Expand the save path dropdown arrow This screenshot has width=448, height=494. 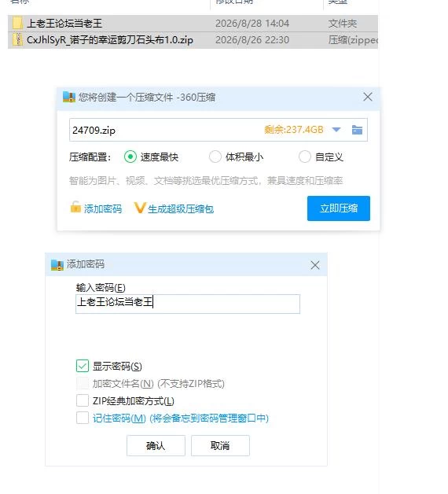[336, 130]
